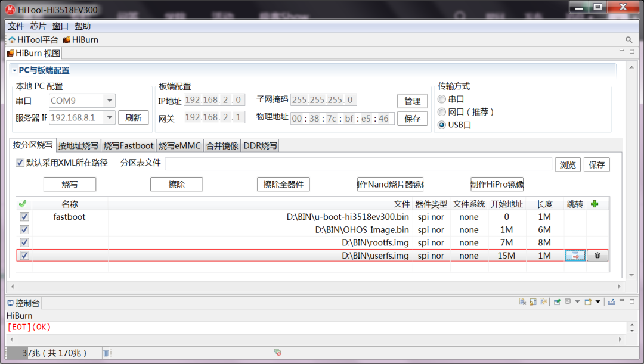Save board config with 保存 beside MAC address
644x364 pixels.
tap(413, 119)
